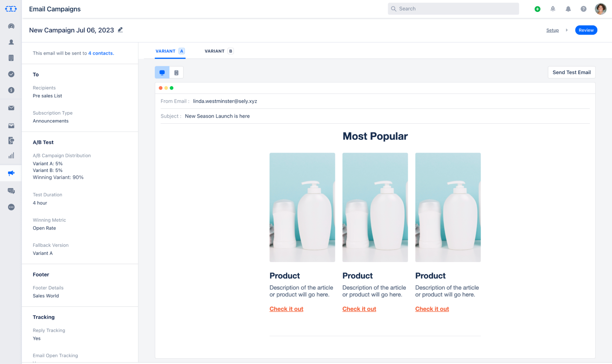Screen dimensions: 612x364
Task: Toggle the mobile preview view
Action: pyautogui.click(x=176, y=72)
